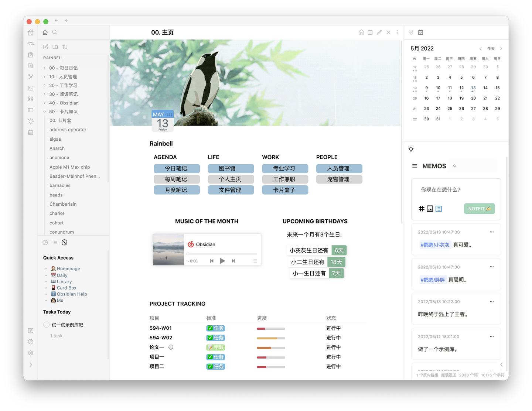Open the edit pencil on 主页 note header
Screen dimensions: 532x411
(x=379, y=32)
